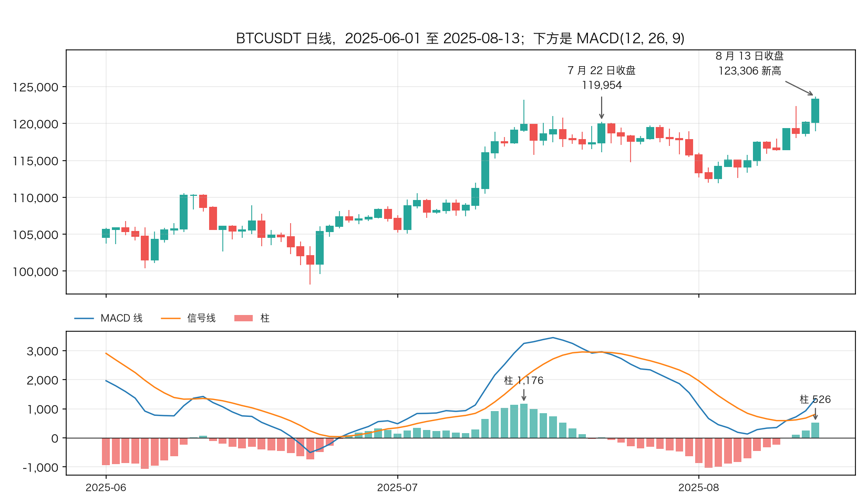Click the last green histogram bar at 526
This screenshot has height=504, width=867.
(816, 430)
